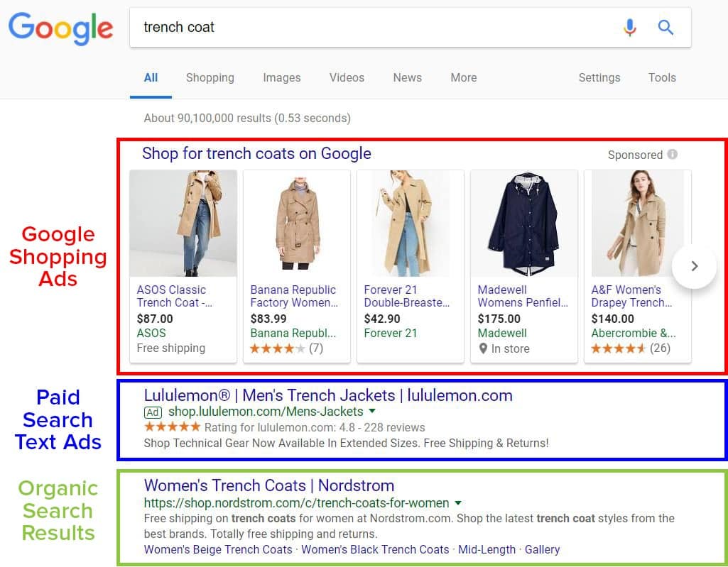The width and height of the screenshot is (728, 567).
Task: Click the Forever 21 trench coat thumbnail
Action: (x=410, y=222)
